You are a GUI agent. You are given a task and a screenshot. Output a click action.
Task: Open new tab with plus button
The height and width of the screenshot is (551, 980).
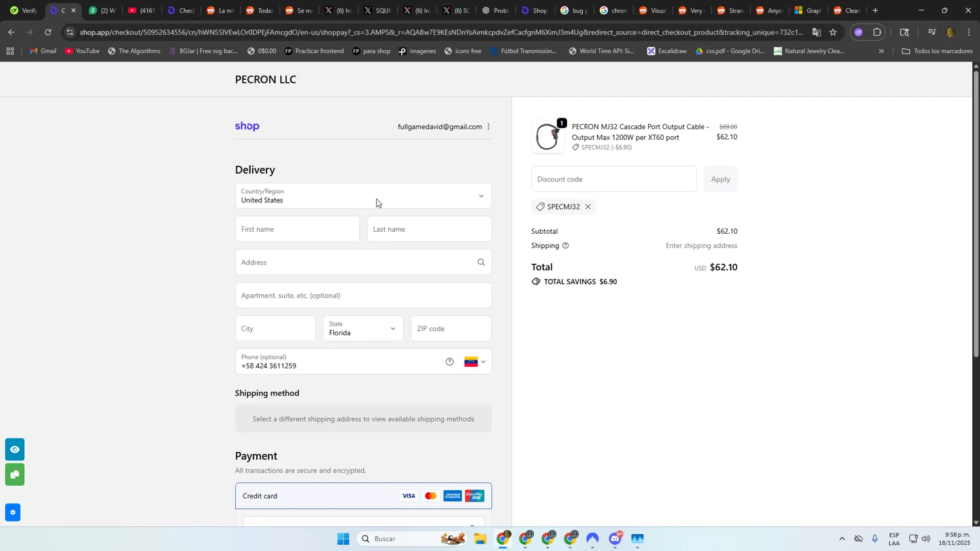pyautogui.click(x=875, y=10)
